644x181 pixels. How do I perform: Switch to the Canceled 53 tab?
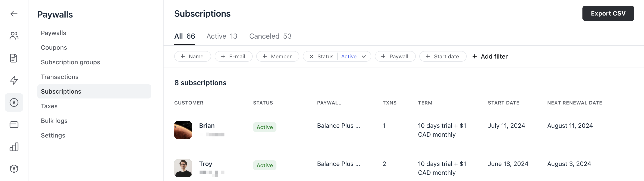270,36
